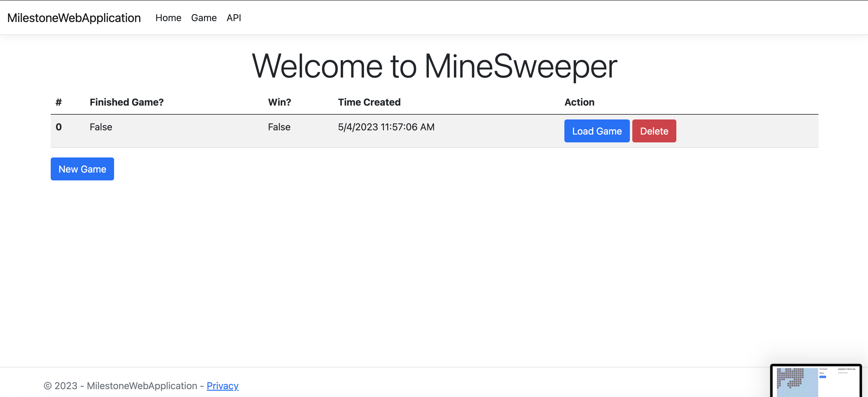Click the Load Game button for game 0
This screenshot has height=397, width=868.
tap(596, 131)
